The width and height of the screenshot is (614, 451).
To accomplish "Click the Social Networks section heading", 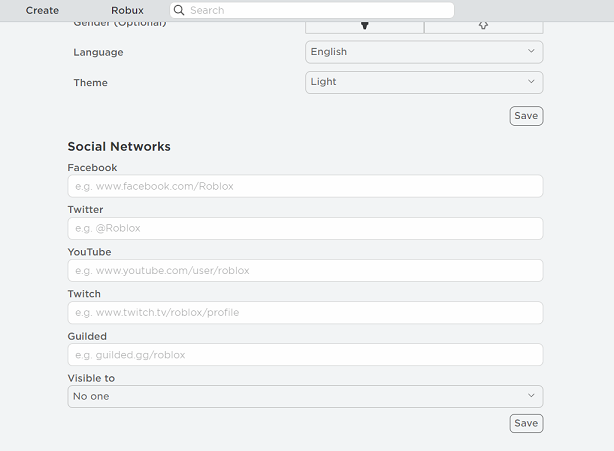I will 119,146.
